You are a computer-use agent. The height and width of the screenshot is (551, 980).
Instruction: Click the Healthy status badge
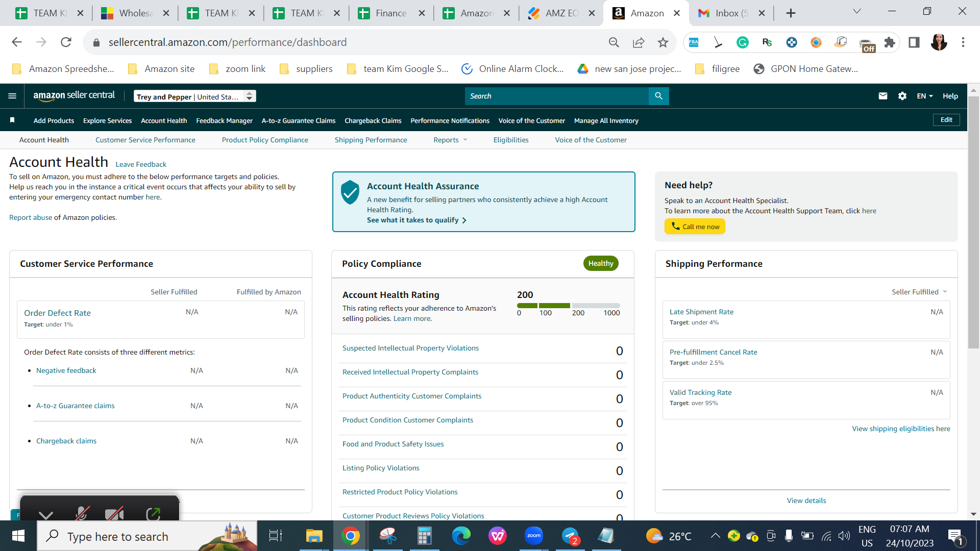pyautogui.click(x=601, y=263)
